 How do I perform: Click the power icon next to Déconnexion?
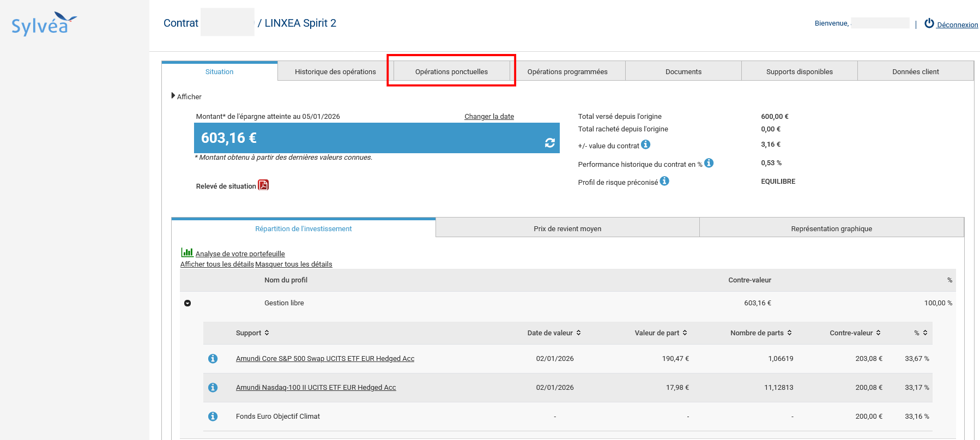929,23
